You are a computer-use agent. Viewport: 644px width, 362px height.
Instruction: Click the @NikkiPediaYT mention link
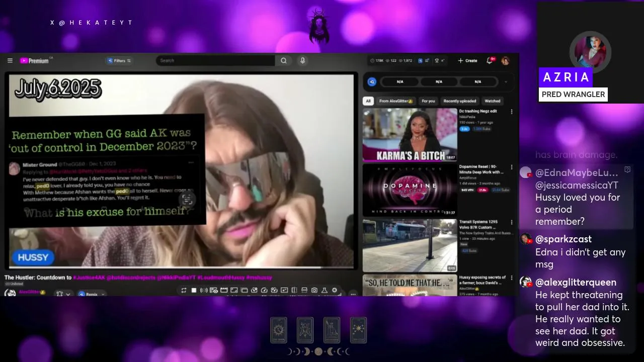click(176, 278)
